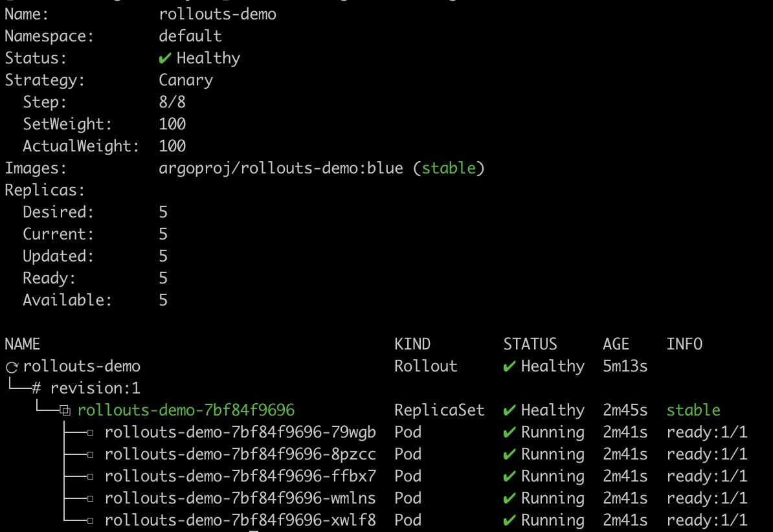Viewport: 773px width, 532px height.
Task: Click the image name argoproj/rollouts-demo:blue
Action: click(281, 169)
